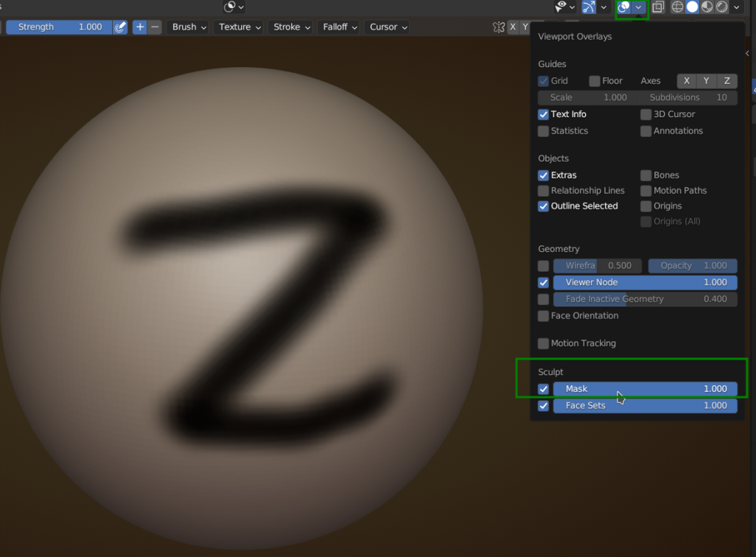The width and height of the screenshot is (756, 557).
Task: Enable the Wireframe overlay checkbox
Action: point(543,266)
